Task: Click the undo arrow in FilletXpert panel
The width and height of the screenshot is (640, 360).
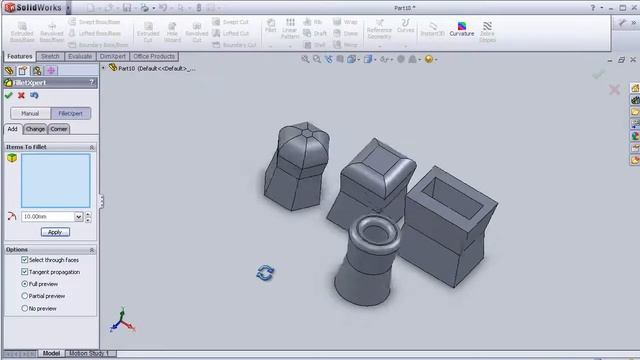Action: coord(34,95)
